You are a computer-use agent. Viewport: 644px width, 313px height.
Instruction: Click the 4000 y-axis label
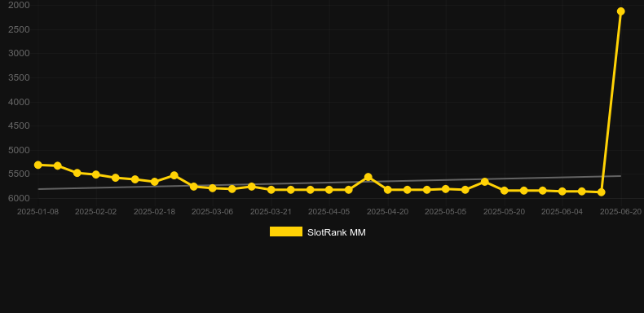(x=19, y=102)
